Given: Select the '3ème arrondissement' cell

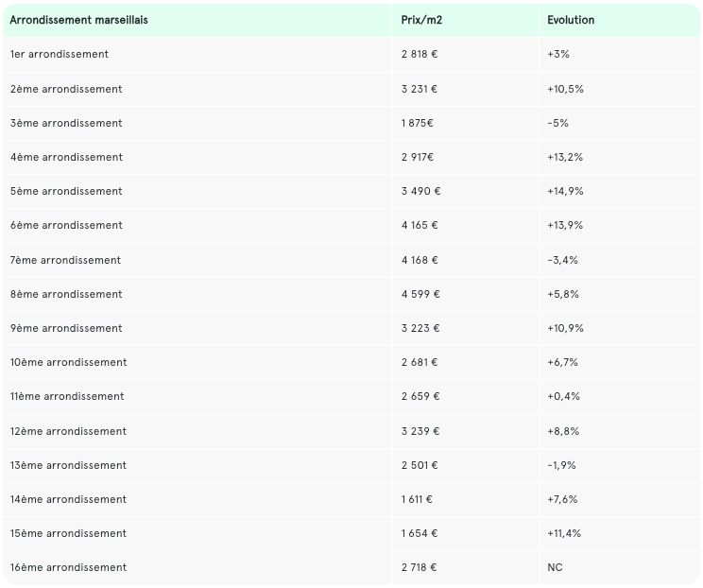Looking at the screenshot, I should (x=65, y=123).
